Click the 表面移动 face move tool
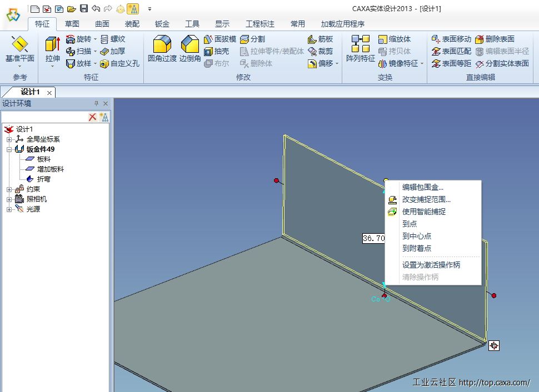Image resolution: width=539 pixels, height=392 pixels. pos(451,39)
